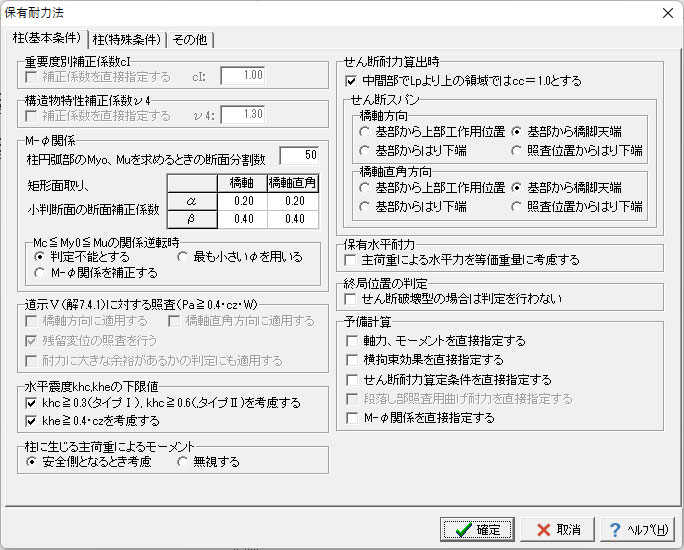The height and width of the screenshot is (550, 684).
Task: Click the red X icon on 取消
Action: pyautogui.click(x=544, y=530)
